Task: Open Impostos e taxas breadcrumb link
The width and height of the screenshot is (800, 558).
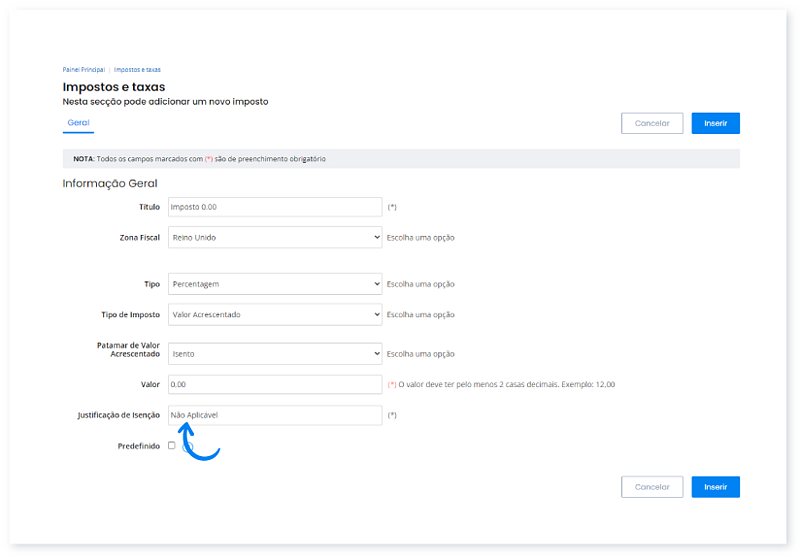Action: click(137, 70)
